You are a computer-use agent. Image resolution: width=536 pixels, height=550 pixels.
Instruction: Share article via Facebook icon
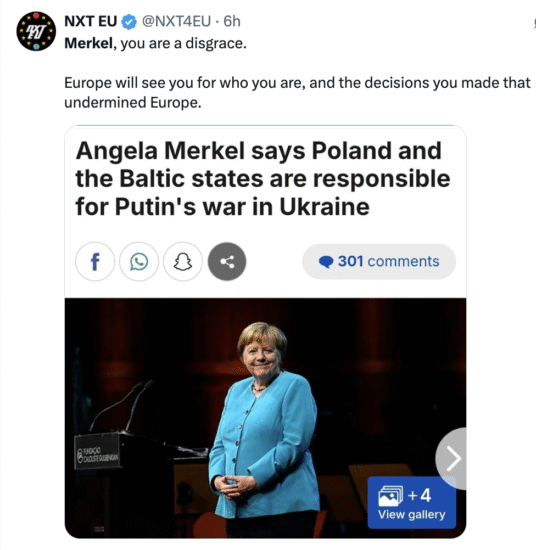tap(95, 261)
